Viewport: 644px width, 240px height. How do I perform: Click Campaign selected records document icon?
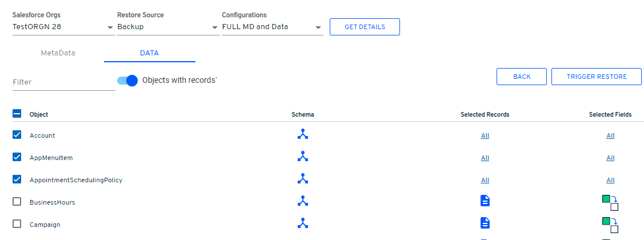[x=485, y=223]
